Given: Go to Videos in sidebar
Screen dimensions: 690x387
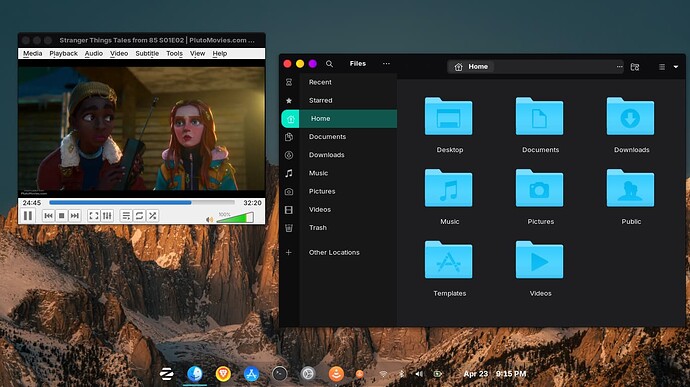Looking at the screenshot, I should (x=319, y=210).
